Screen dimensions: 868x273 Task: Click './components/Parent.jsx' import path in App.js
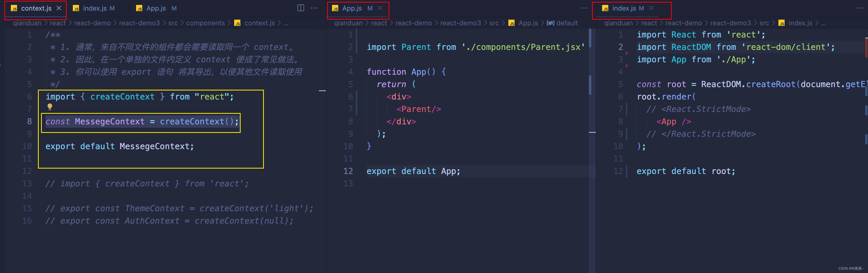pyautogui.click(x=523, y=47)
